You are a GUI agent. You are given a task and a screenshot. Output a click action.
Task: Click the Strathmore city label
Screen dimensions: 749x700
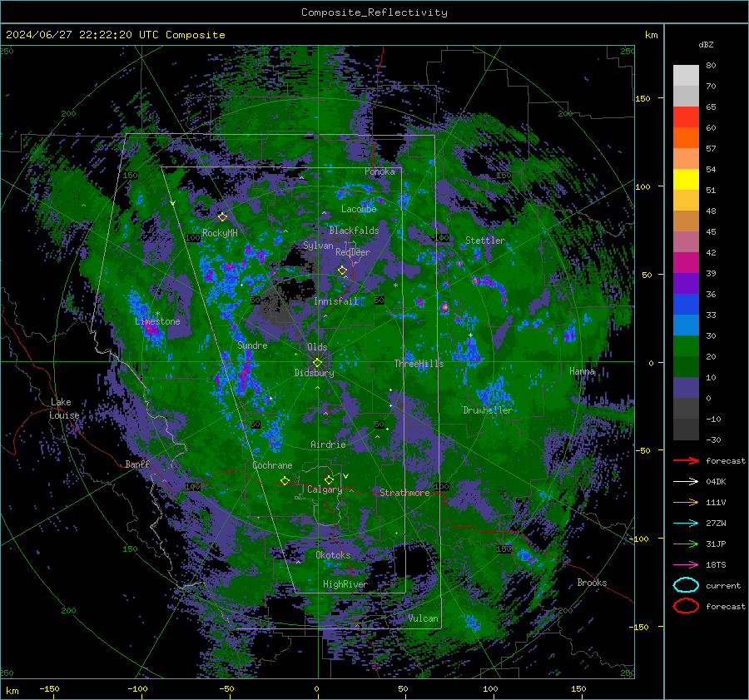pos(404,493)
